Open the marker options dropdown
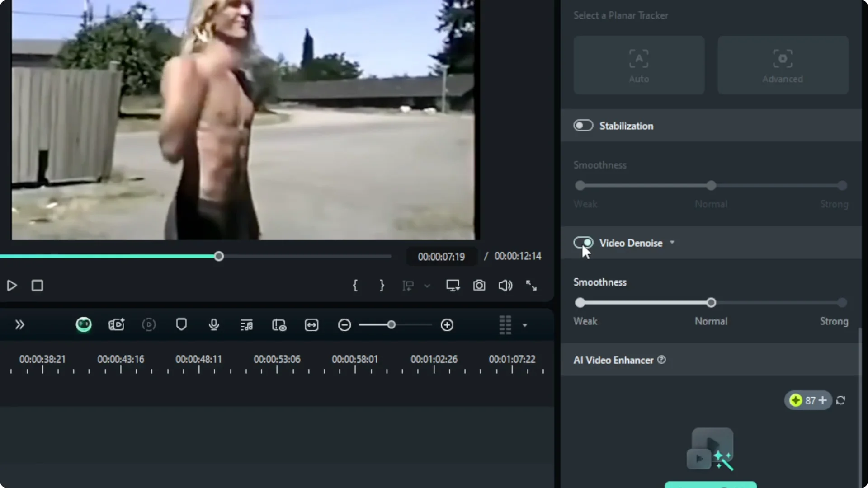This screenshot has height=488, width=868. coord(427,286)
